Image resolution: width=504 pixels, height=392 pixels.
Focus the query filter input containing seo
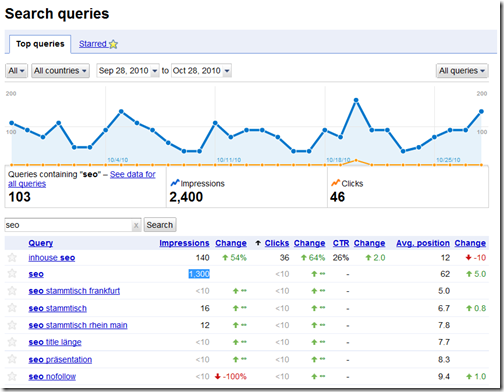coord(68,225)
